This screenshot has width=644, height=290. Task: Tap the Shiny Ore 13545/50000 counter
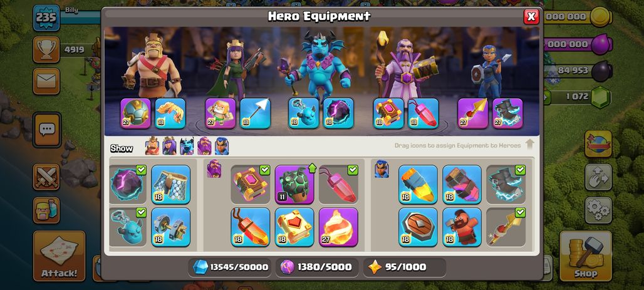point(231,267)
